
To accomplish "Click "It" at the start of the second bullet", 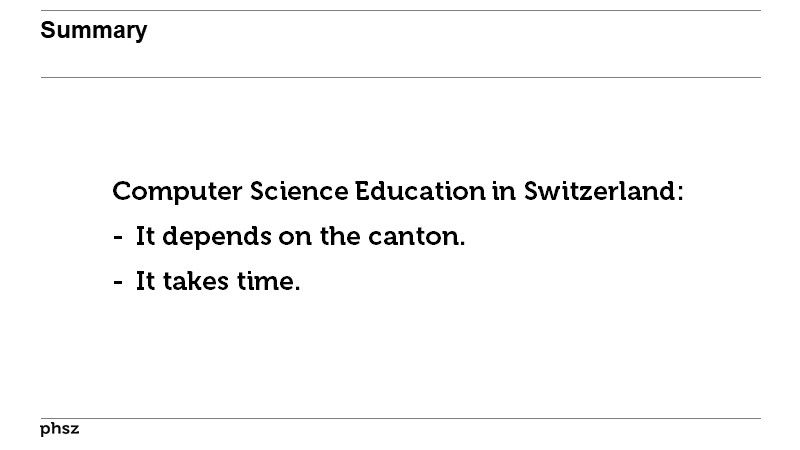I will click(x=145, y=282).
